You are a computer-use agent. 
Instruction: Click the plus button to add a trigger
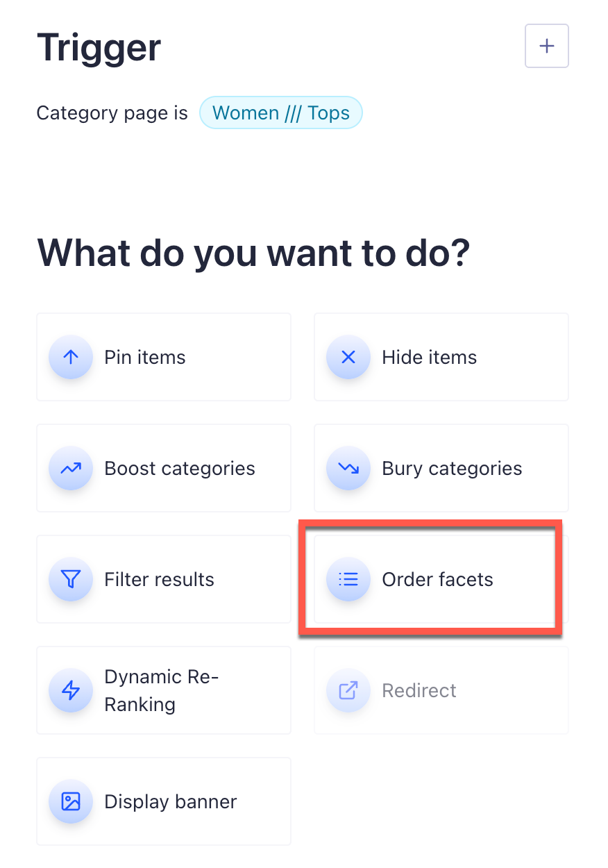pos(546,45)
